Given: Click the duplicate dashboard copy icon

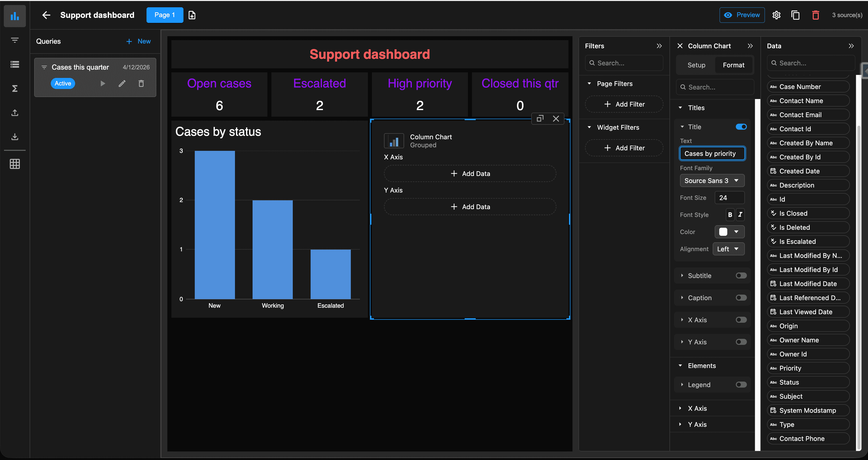Looking at the screenshot, I should coord(795,15).
